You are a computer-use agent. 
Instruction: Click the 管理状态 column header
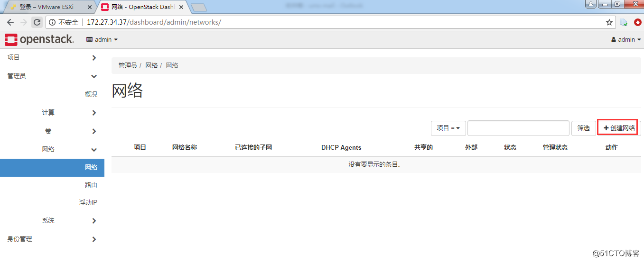tap(555, 147)
